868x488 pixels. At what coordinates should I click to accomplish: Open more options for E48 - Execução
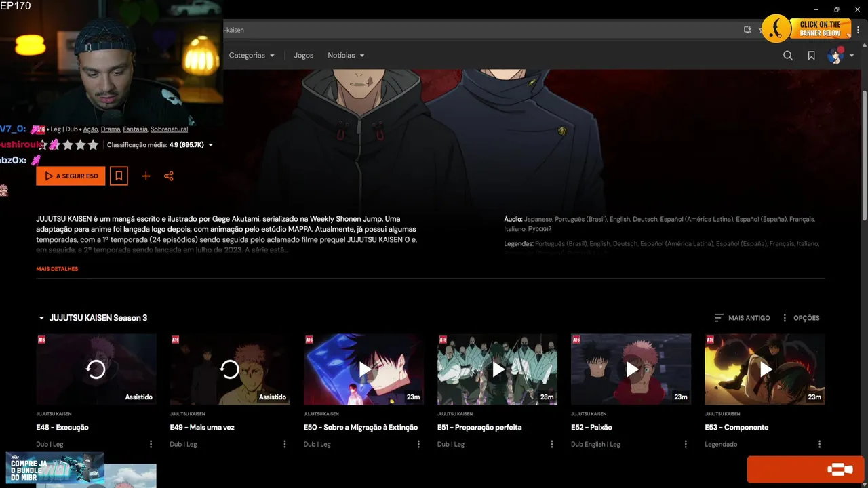151,444
